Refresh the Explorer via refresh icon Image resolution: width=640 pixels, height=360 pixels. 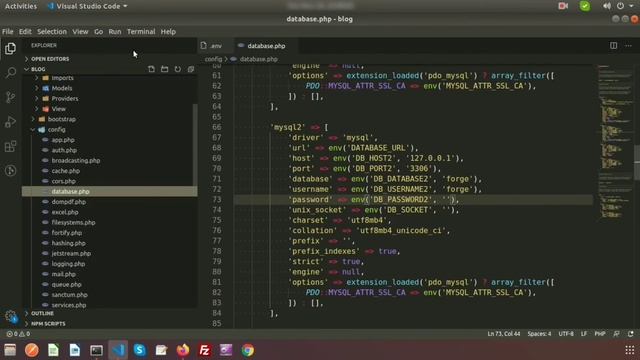[178, 69]
